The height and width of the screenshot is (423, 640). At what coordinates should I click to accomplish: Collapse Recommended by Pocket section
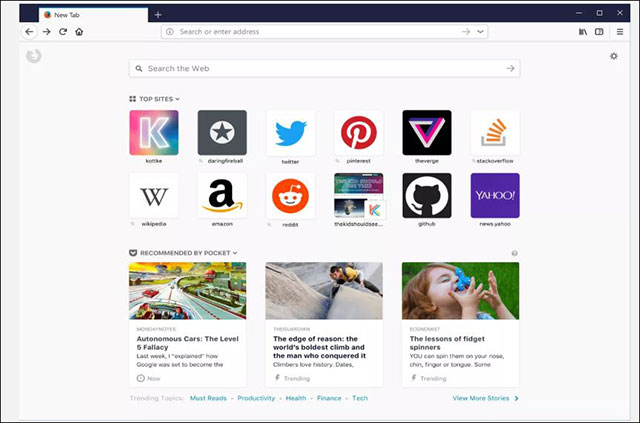point(183,253)
